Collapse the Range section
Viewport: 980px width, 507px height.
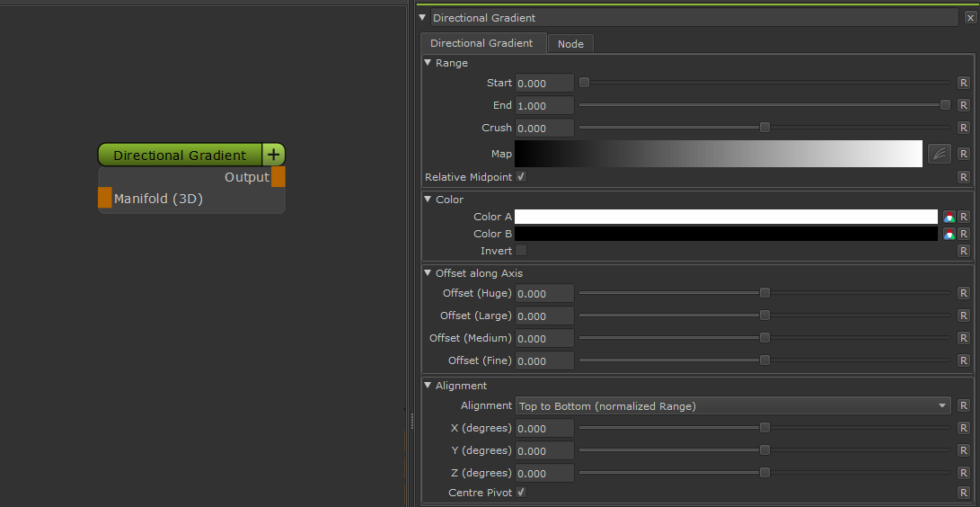tap(428, 63)
